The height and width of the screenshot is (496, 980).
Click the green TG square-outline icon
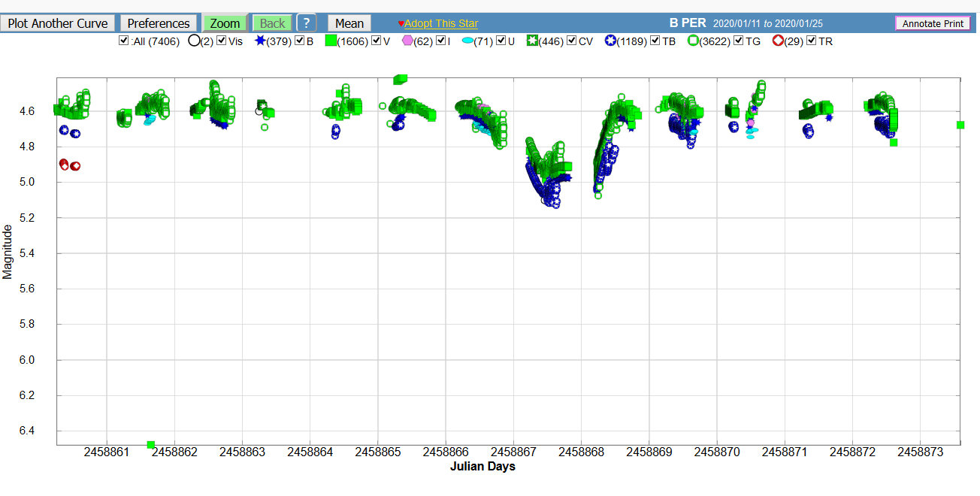693,41
